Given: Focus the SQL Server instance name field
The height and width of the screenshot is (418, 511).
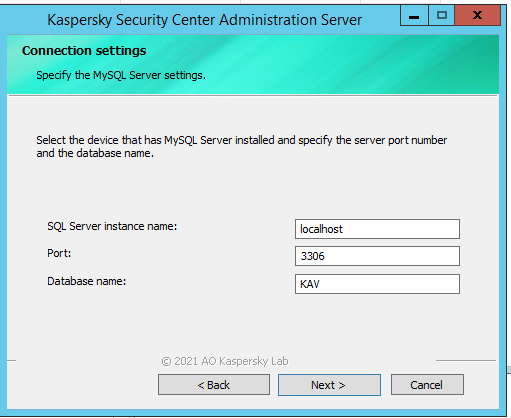Looking at the screenshot, I should (x=377, y=229).
